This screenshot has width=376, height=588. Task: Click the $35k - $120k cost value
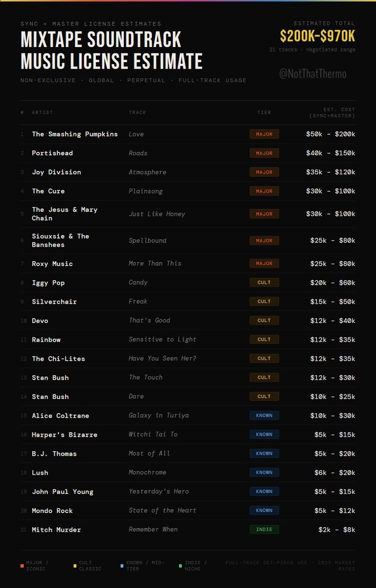[x=331, y=172]
